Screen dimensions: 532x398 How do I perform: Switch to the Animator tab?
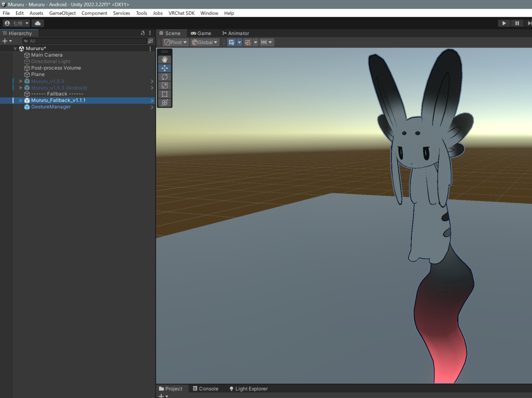(236, 33)
